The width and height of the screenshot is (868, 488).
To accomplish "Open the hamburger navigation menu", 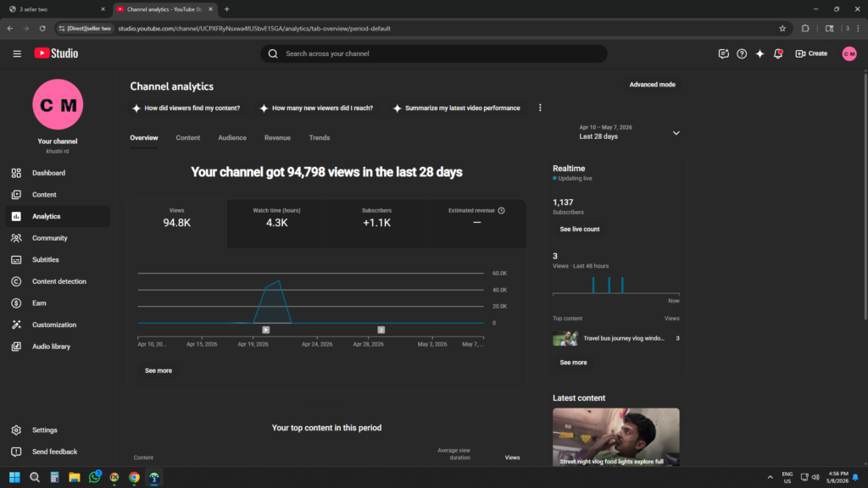I will click(x=17, y=53).
